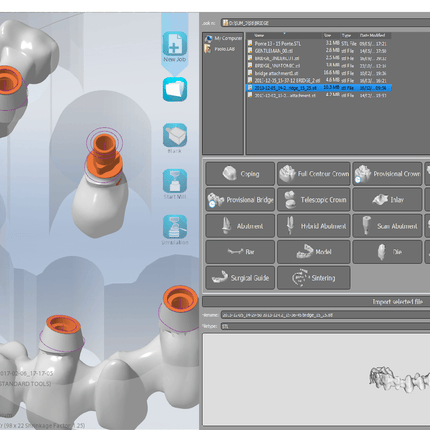Click the Start Mill icon
Screen dimensions: 430x430
175,181
